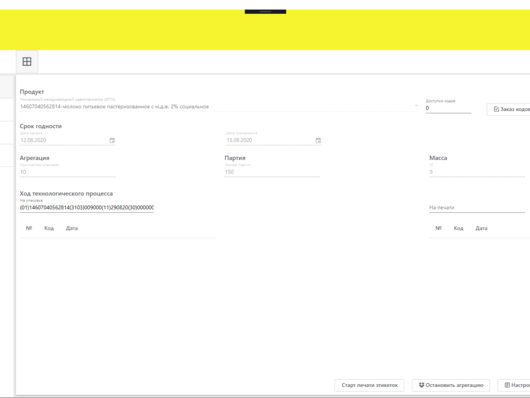Expand the product GTIN dropdown arrow
Screen dimensions: 530x398
(x=416, y=106)
